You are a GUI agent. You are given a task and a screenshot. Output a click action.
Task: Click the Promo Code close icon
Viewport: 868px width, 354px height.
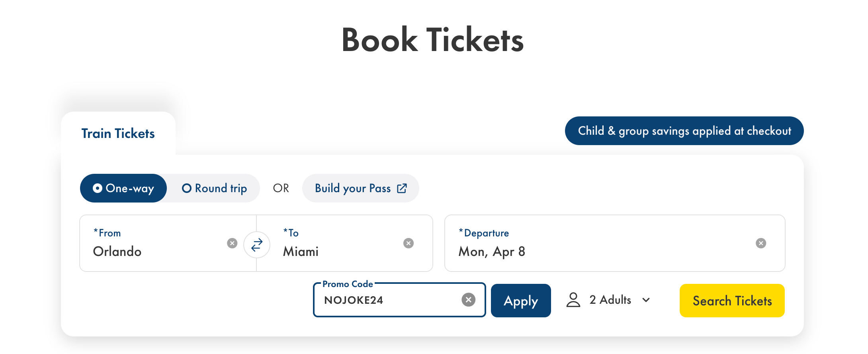click(x=469, y=299)
